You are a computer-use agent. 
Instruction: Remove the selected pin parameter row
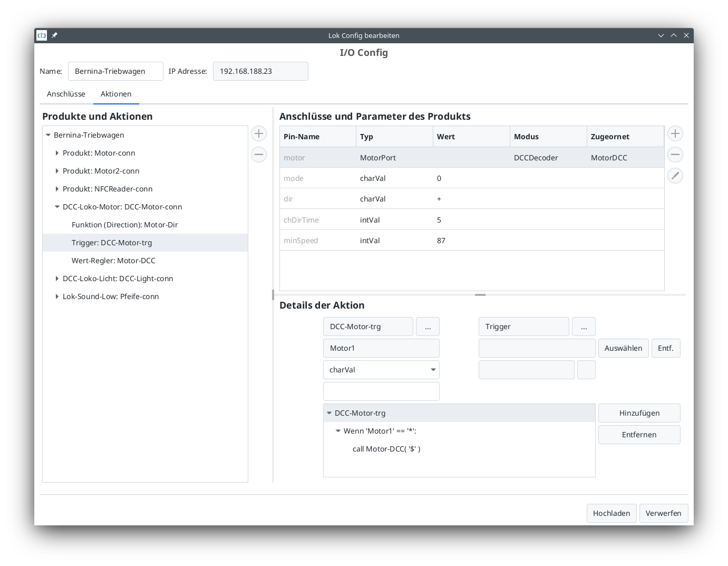[675, 155]
